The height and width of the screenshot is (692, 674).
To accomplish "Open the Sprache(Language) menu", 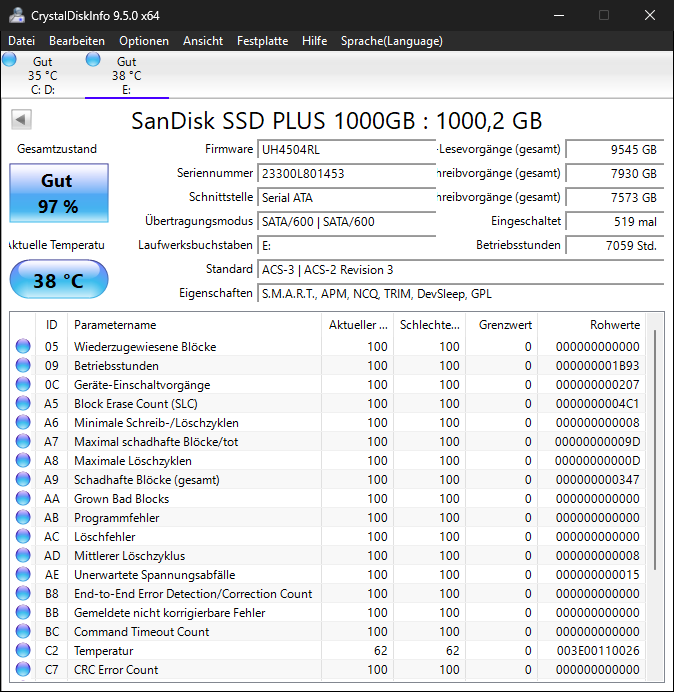I will point(391,41).
